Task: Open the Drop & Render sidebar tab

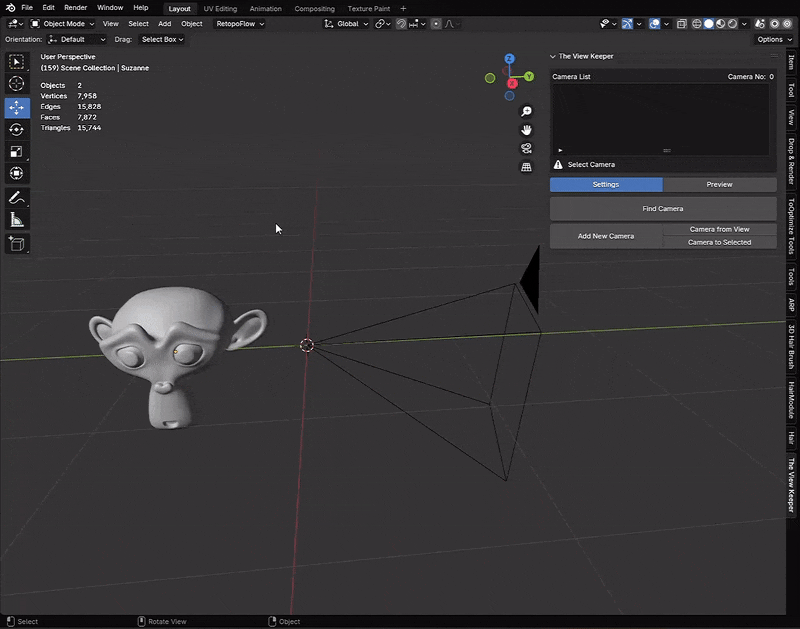Action: click(791, 161)
